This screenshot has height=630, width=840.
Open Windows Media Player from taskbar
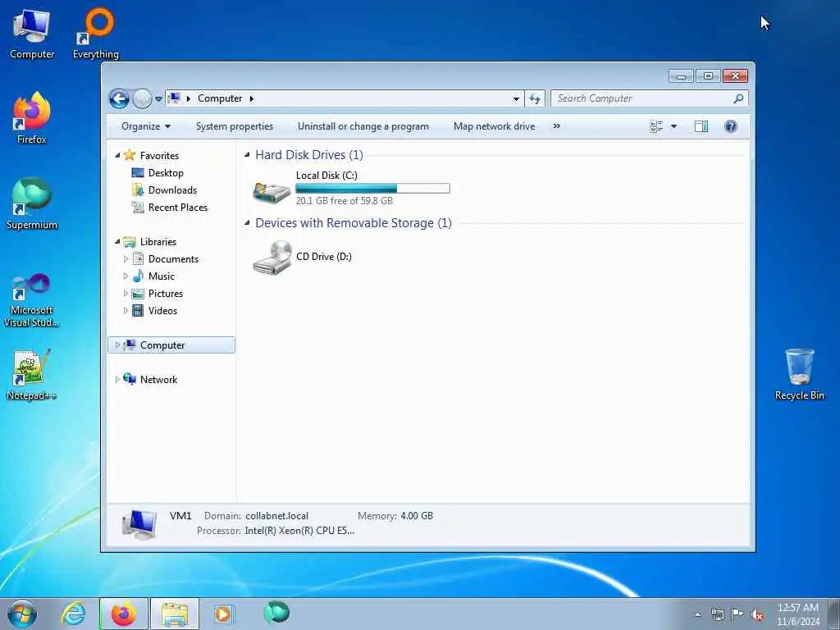(223, 614)
